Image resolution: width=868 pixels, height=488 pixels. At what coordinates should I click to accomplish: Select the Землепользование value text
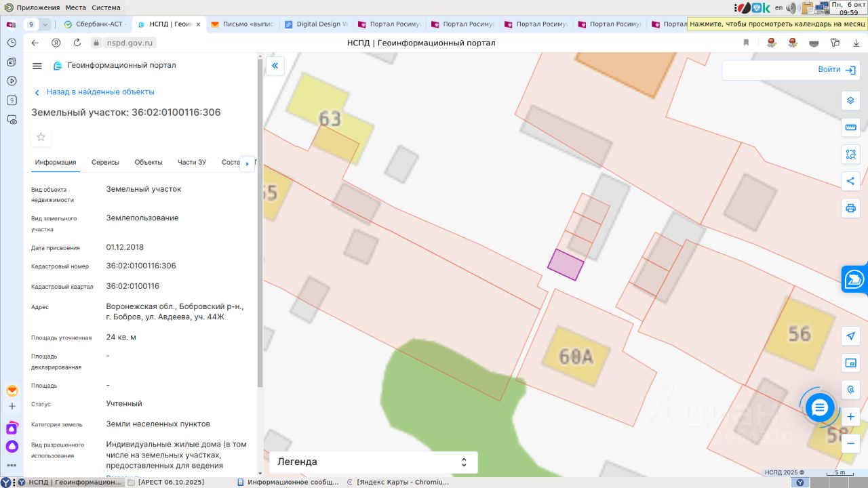[x=142, y=218]
